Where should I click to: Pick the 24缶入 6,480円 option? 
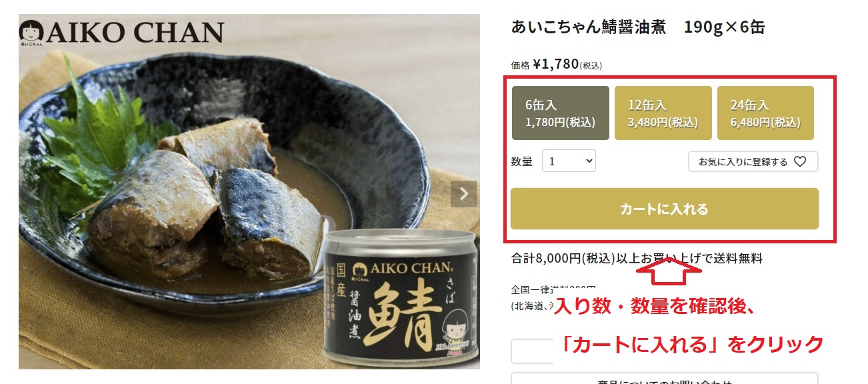click(765, 113)
